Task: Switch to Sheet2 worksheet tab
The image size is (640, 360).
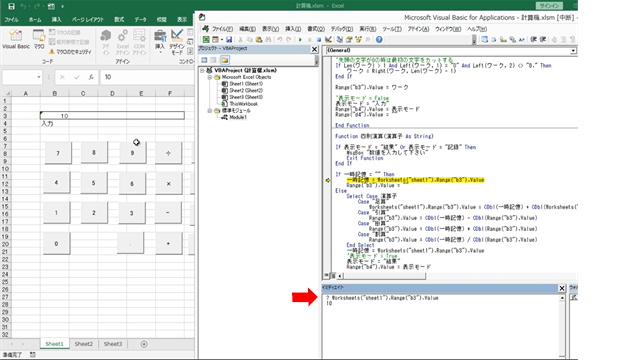Action: tap(84, 344)
